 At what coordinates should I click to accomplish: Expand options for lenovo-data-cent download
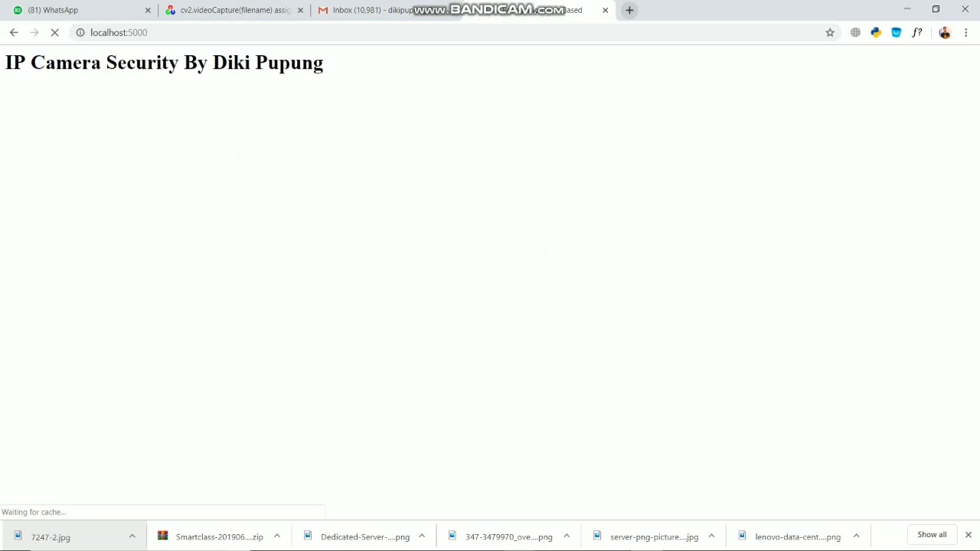coord(856,536)
